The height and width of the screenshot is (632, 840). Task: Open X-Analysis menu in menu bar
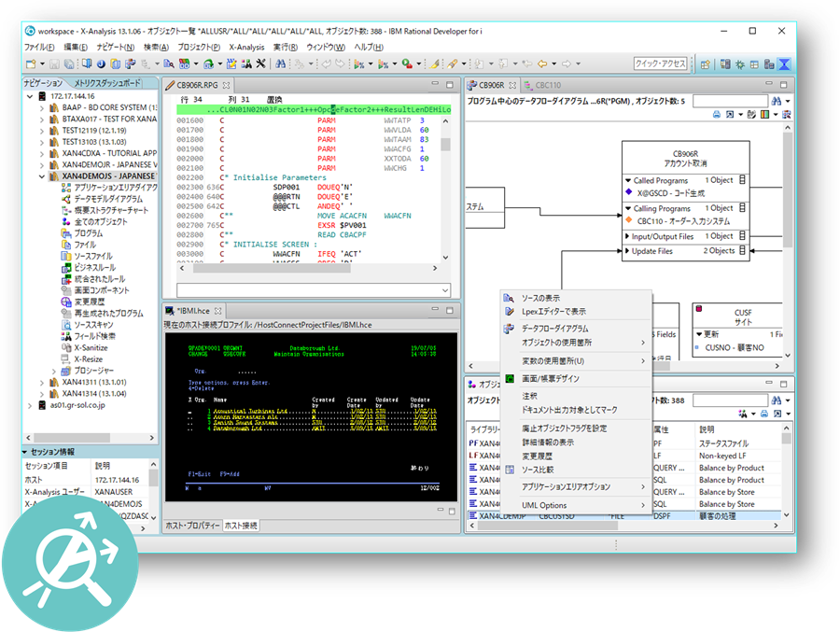point(246,48)
